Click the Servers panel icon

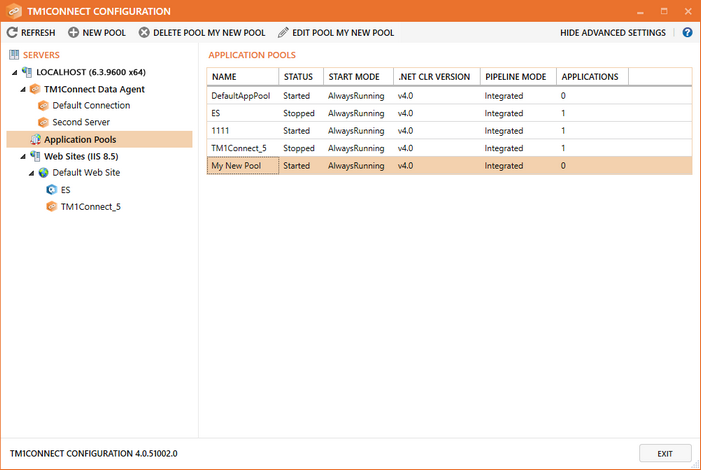[x=14, y=55]
